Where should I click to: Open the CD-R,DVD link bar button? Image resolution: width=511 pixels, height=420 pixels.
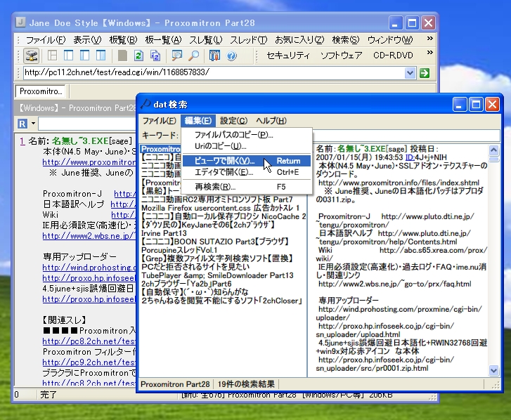pos(393,55)
